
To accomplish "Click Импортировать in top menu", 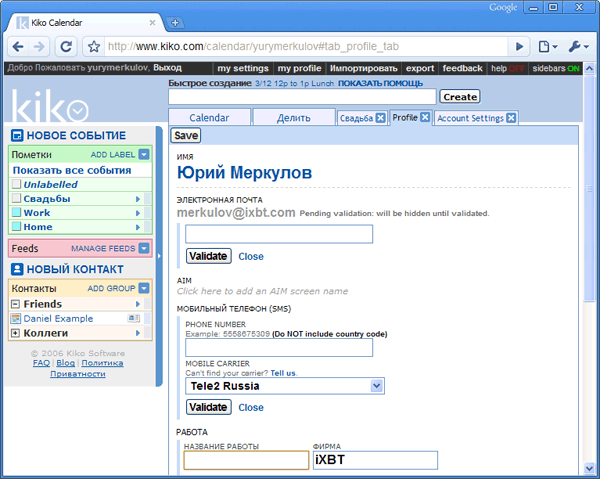I will coord(364,68).
